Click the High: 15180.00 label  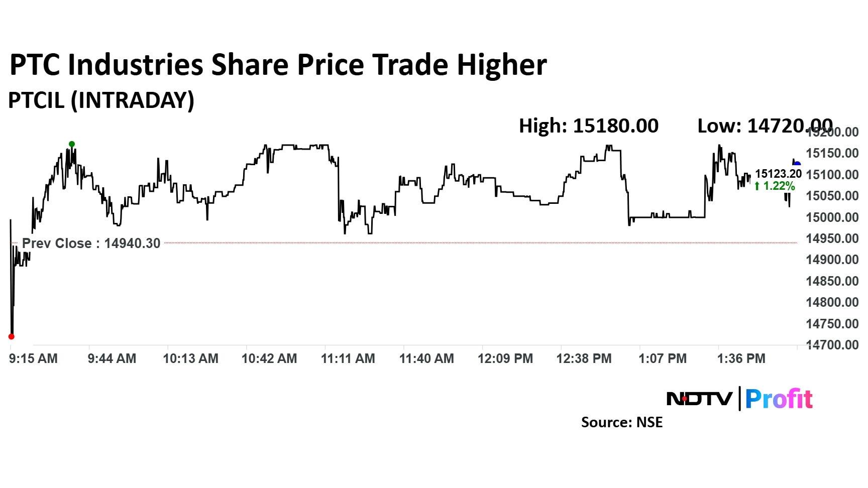tap(588, 126)
